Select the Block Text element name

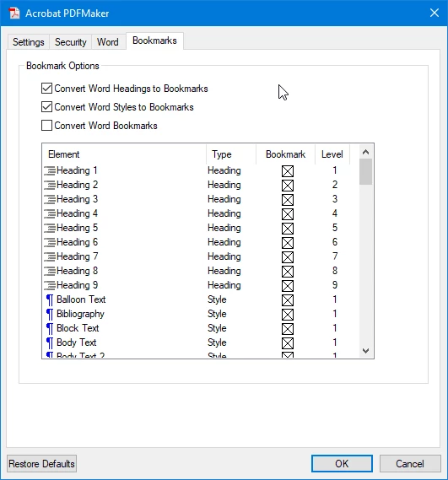(x=78, y=328)
